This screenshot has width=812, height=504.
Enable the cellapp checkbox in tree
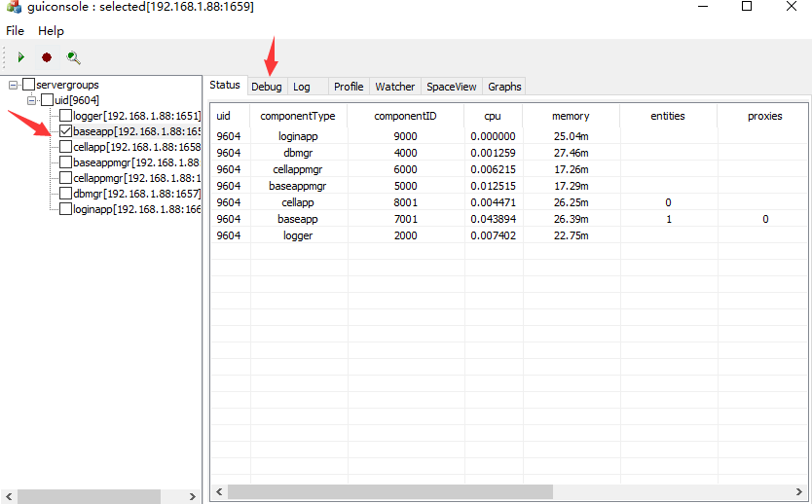point(65,147)
